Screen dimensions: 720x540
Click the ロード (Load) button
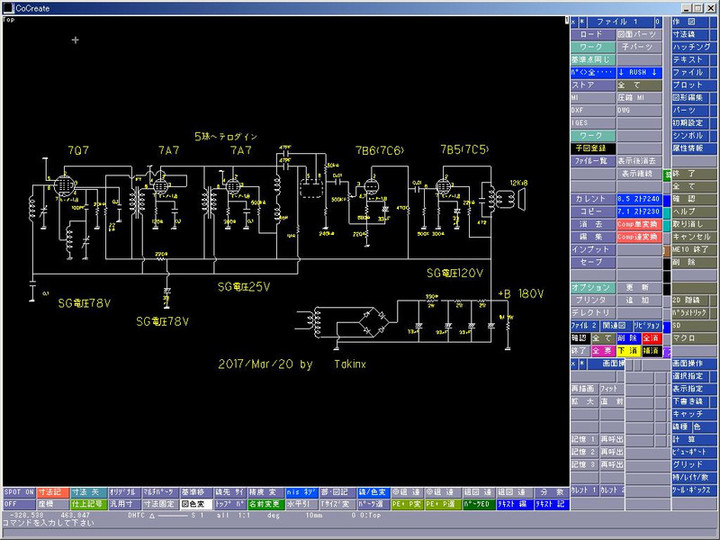click(x=591, y=33)
